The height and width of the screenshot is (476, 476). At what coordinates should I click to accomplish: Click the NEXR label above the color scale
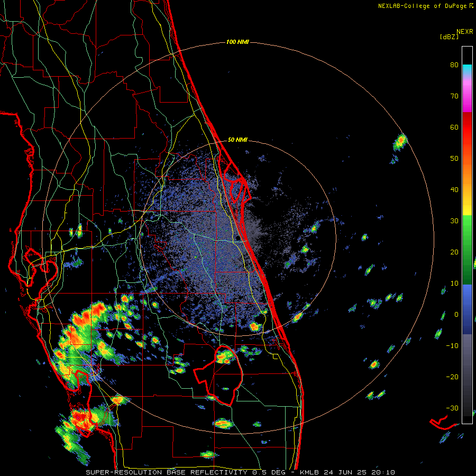click(x=464, y=31)
